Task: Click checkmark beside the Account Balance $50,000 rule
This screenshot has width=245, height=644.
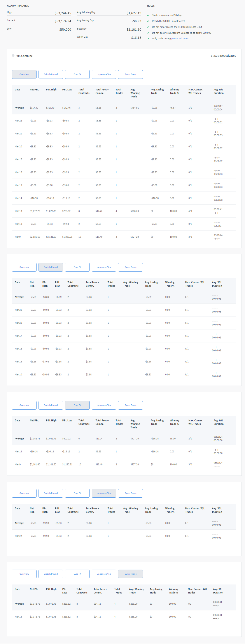Action: 148,33
